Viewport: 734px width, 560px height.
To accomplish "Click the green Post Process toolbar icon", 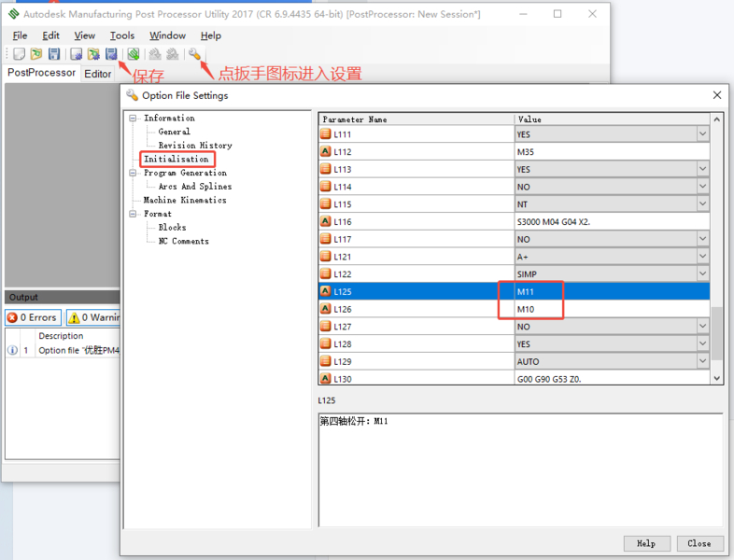I will coord(134,55).
